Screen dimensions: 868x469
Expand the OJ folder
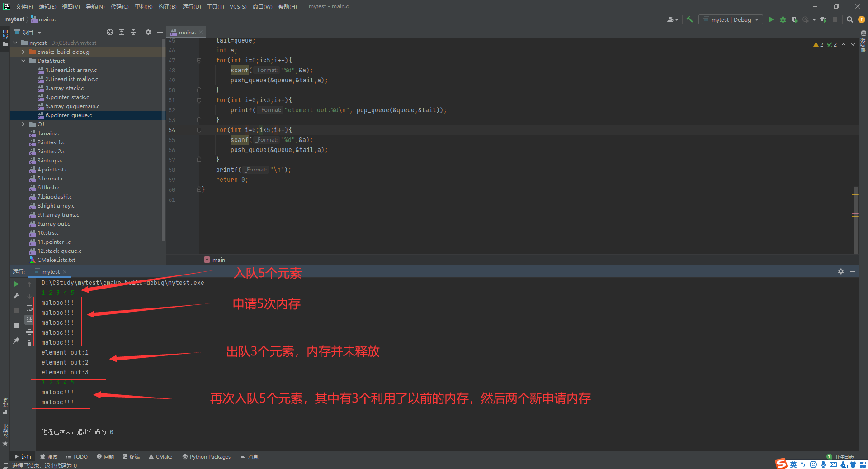click(x=23, y=124)
